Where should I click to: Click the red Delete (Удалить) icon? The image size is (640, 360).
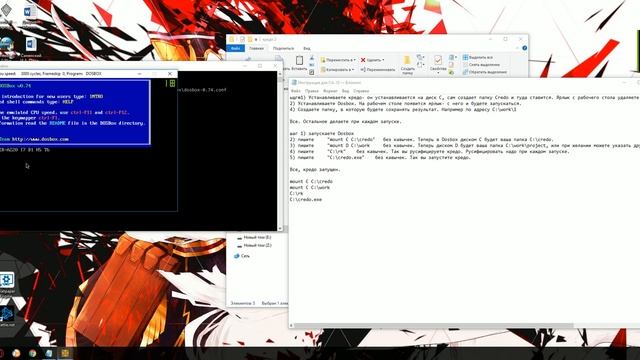click(363, 60)
